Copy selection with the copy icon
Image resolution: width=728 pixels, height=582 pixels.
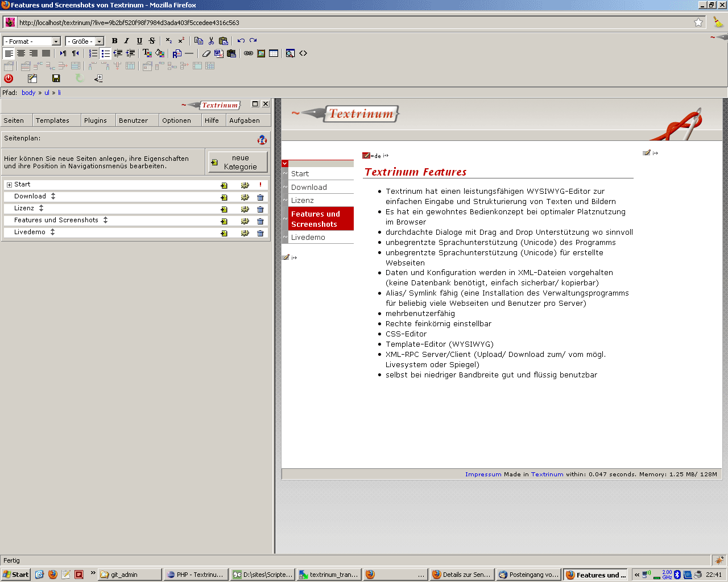[x=198, y=41]
